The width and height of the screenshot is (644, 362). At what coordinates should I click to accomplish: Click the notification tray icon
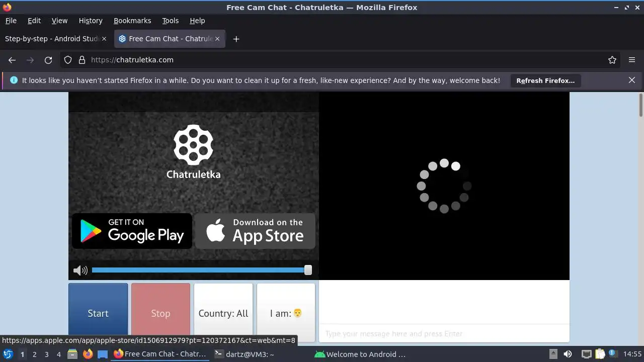(x=613, y=354)
